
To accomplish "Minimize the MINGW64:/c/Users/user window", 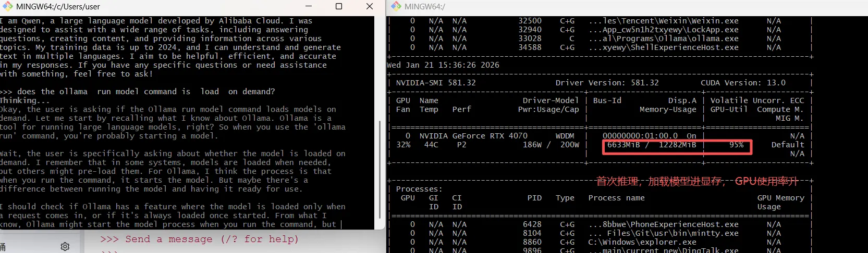I will (309, 6).
